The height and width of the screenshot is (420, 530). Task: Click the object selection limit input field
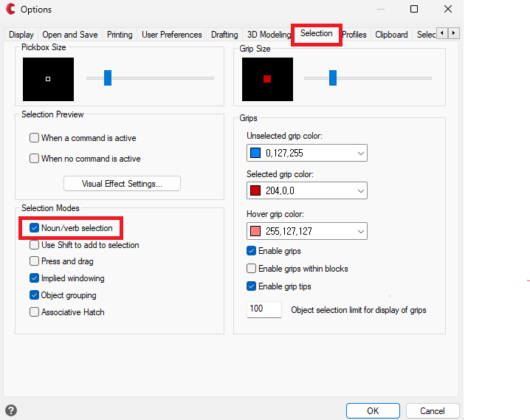[264, 309]
